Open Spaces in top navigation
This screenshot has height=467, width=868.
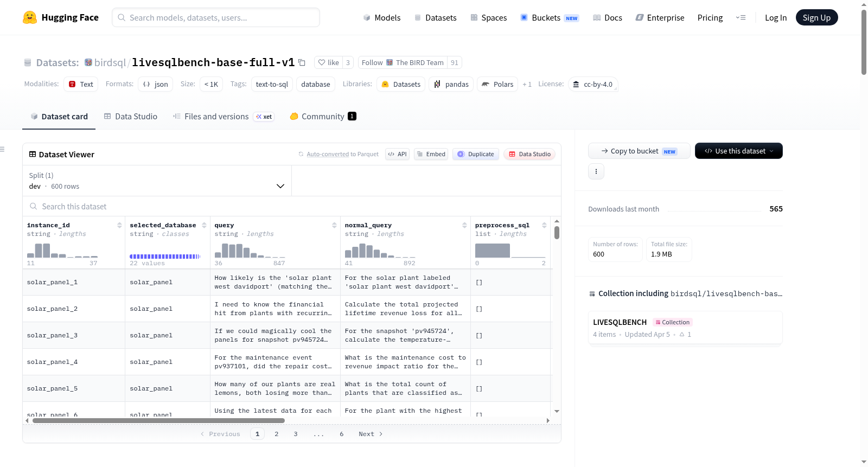(x=488, y=17)
